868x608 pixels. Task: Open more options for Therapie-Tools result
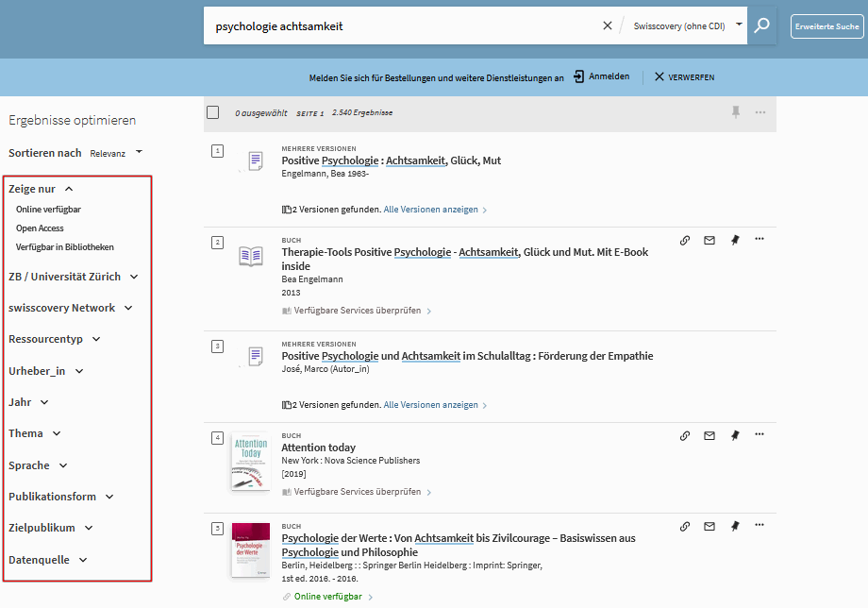click(x=759, y=240)
